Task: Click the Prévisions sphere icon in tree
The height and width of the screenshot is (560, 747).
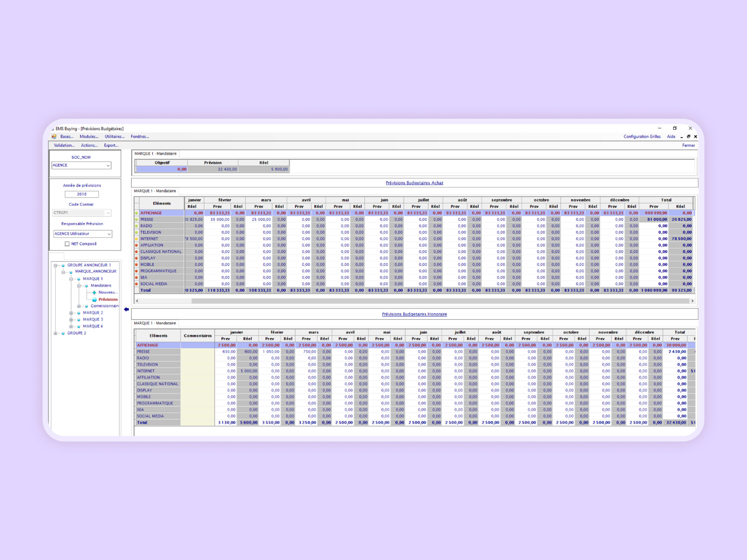Action: point(95,300)
